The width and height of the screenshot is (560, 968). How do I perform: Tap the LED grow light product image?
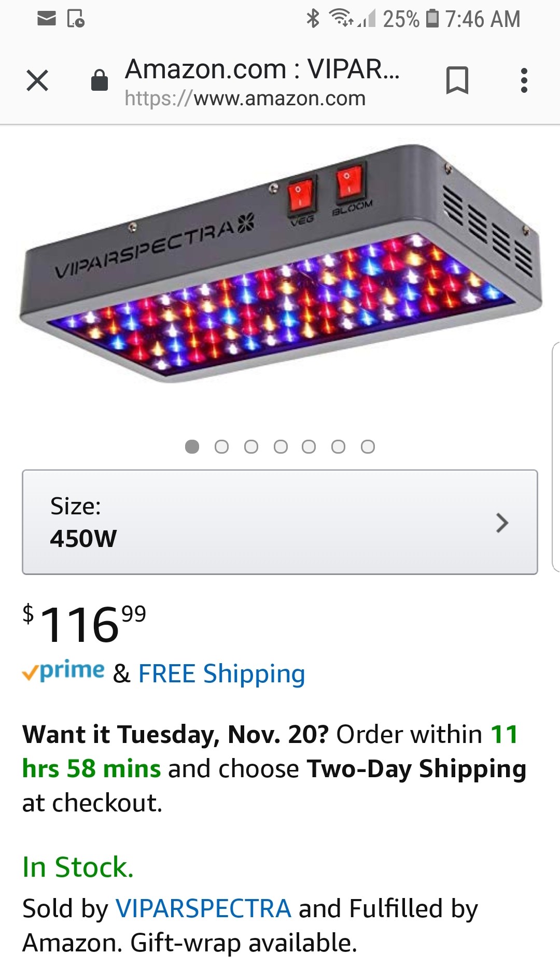coord(280,264)
